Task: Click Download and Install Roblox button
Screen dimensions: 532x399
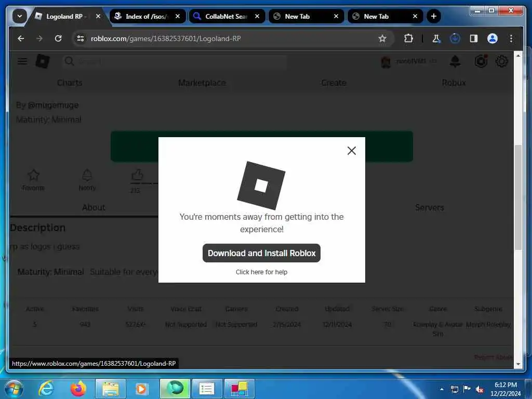Action: [261, 253]
